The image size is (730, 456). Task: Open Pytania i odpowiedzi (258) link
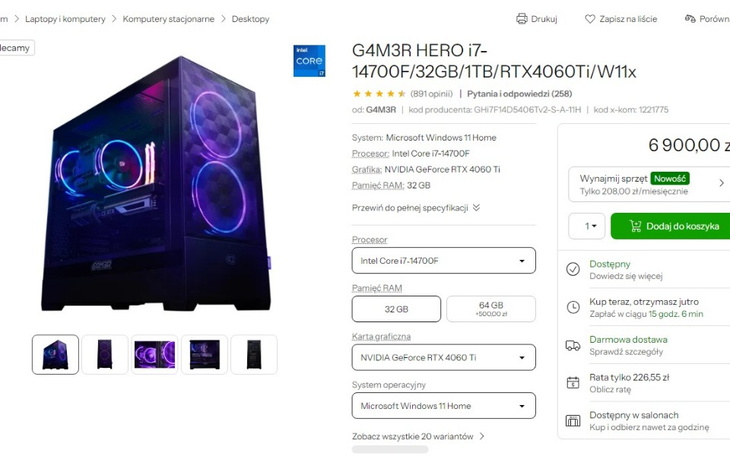(520, 94)
